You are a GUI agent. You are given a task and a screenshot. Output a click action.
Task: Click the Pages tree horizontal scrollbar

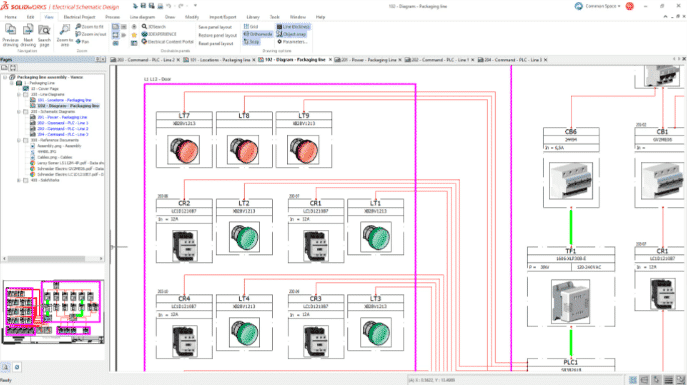pyautogui.click(x=53, y=258)
